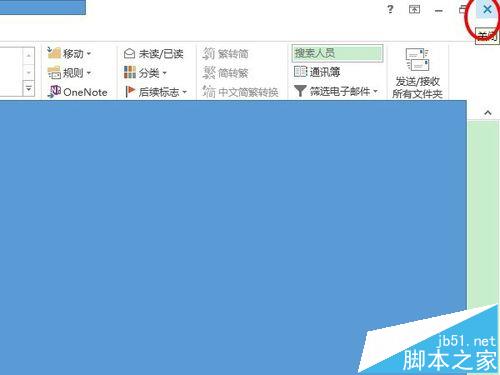500x375 pixels.
Task: Click Send/Receive All Folders icon
Action: pos(417,60)
